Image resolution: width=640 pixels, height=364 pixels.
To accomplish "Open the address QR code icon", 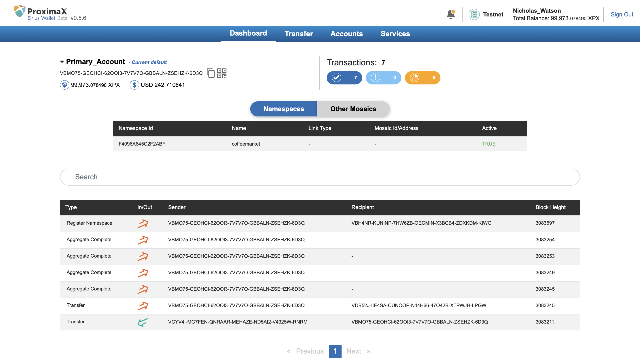I will [x=222, y=73].
